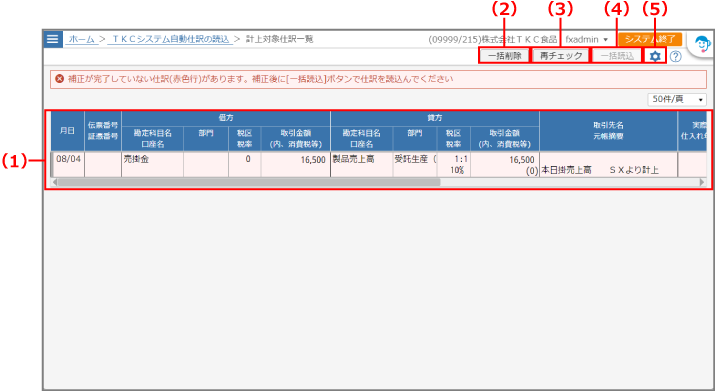The height and width of the screenshot is (391, 715).
Task: Click the (09999/215)株式会社ＴＫＣ食品 company label
Action: pyautogui.click(x=492, y=39)
